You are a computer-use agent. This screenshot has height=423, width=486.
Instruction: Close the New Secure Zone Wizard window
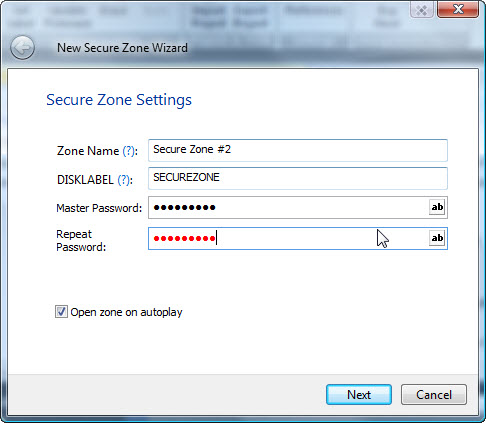458,9
